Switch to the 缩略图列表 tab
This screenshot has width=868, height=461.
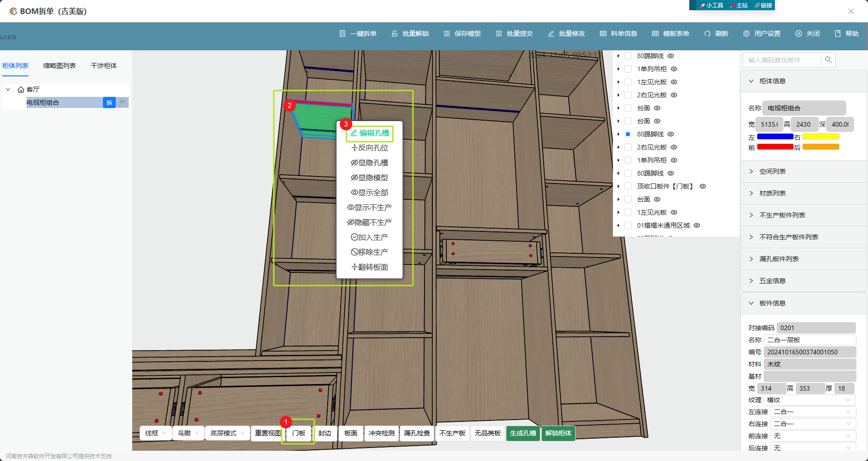click(x=60, y=66)
